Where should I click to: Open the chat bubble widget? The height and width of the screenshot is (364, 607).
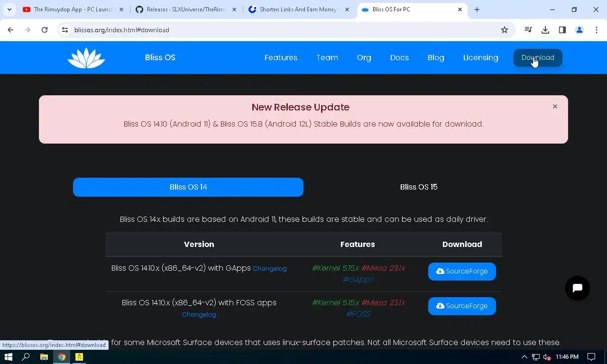(x=578, y=288)
